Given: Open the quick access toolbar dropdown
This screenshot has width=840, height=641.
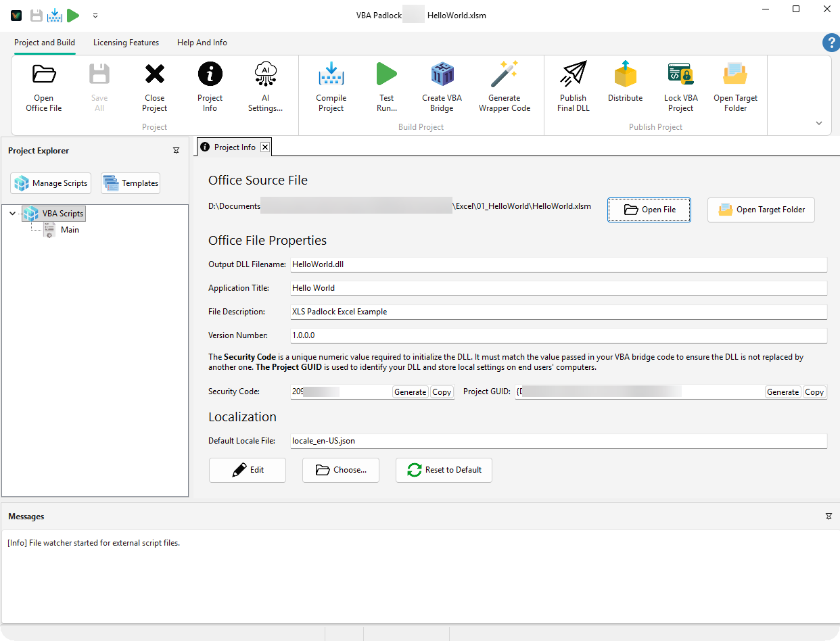Looking at the screenshot, I should coord(95,15).
